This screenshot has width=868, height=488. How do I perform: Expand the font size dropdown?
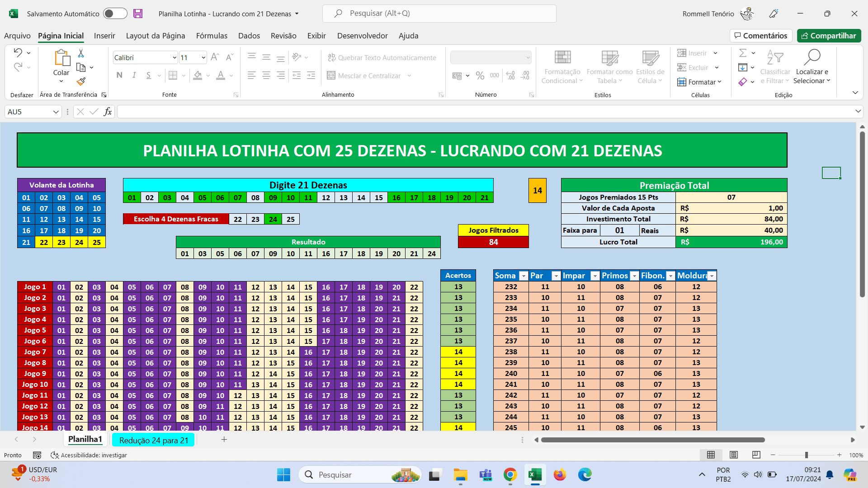pos(203,57)
